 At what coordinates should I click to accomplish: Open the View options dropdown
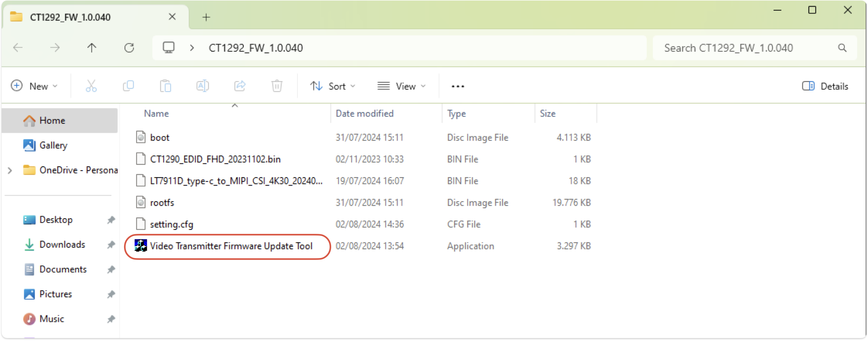coord(401,86)
